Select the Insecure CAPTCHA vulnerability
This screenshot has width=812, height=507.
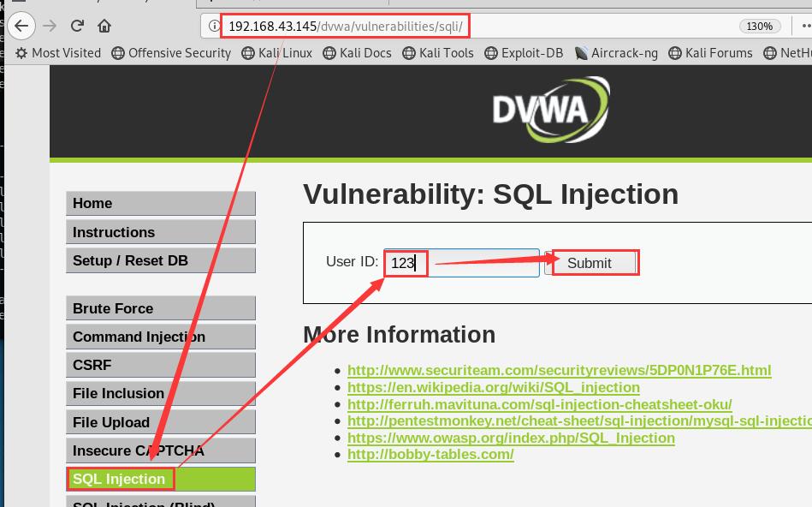[161, 450]
